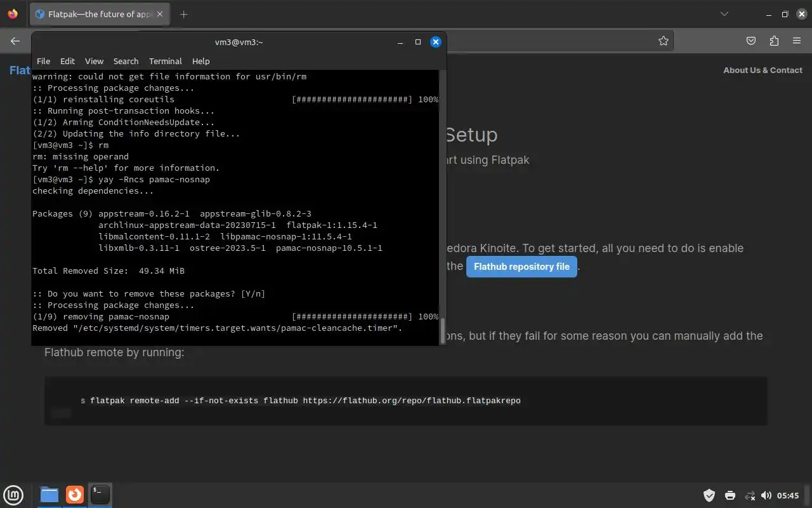
Task: Open the terminal File menu
Action: coord(43,61)
